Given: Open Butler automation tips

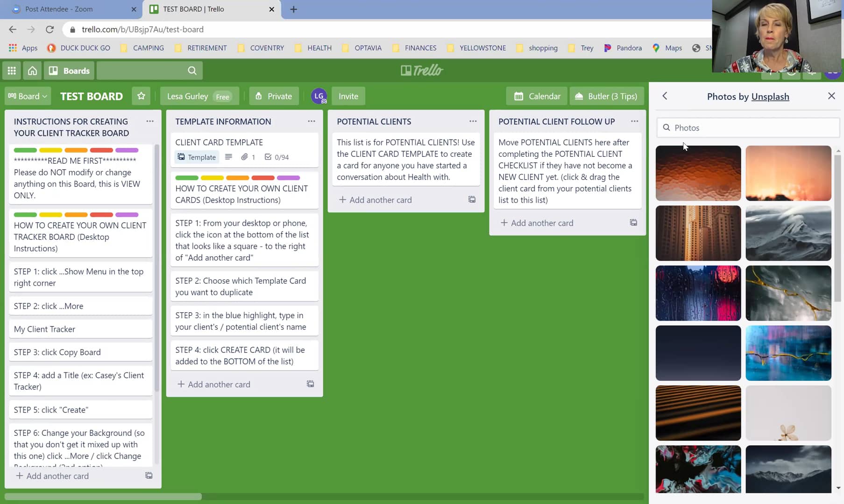Looking at the screenshot, I should click(x=606, y=96).
